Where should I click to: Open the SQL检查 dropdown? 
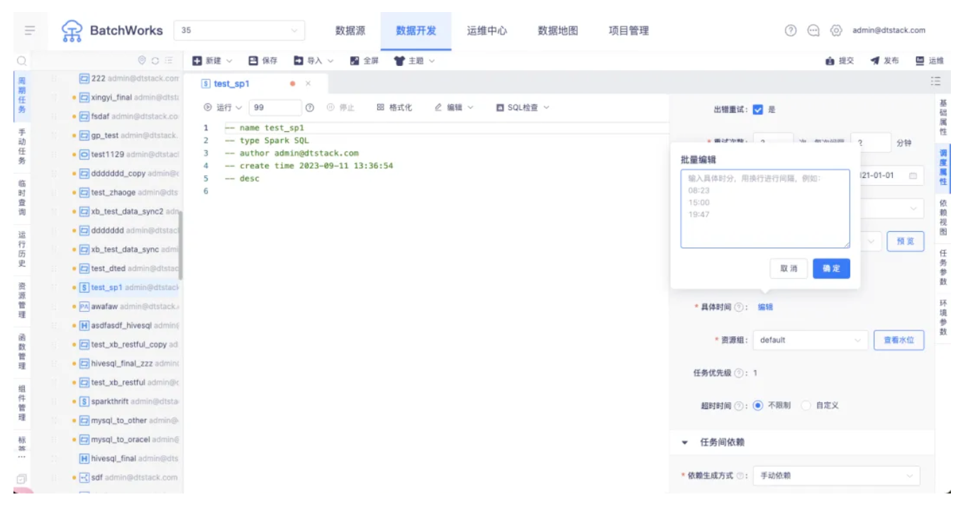click(x=523, y=108)
